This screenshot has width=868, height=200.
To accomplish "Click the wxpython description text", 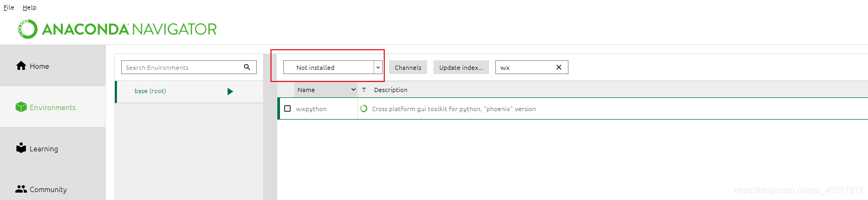I will 454,109.
